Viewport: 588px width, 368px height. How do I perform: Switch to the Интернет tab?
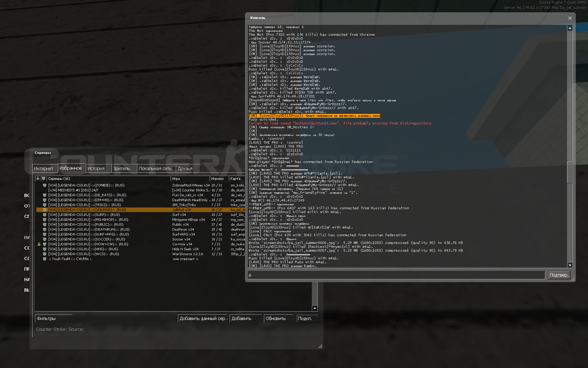[44, 169]
